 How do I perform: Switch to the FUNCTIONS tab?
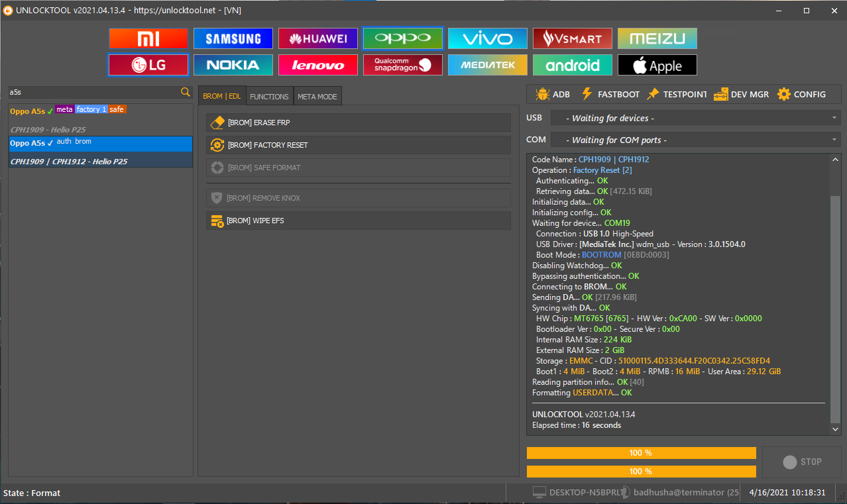pos(269,97)
